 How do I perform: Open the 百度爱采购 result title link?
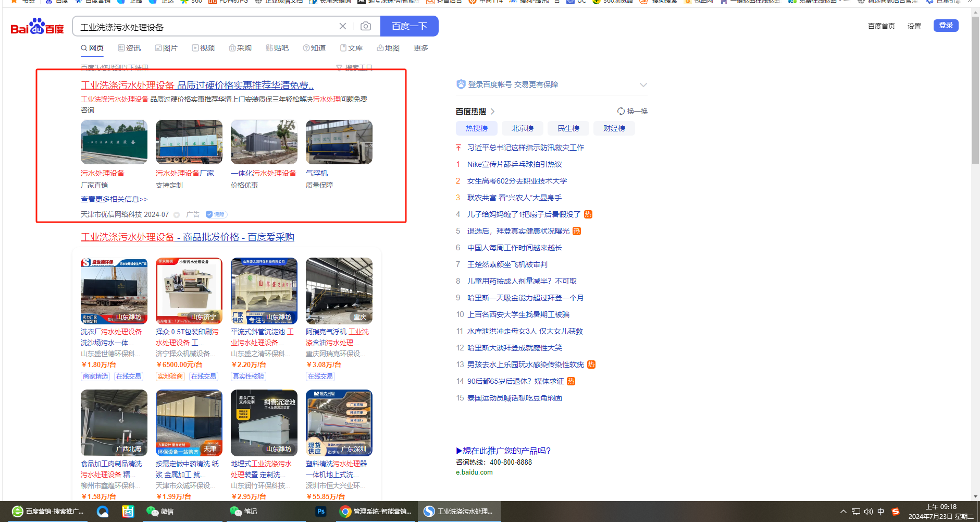click(188, 237)
